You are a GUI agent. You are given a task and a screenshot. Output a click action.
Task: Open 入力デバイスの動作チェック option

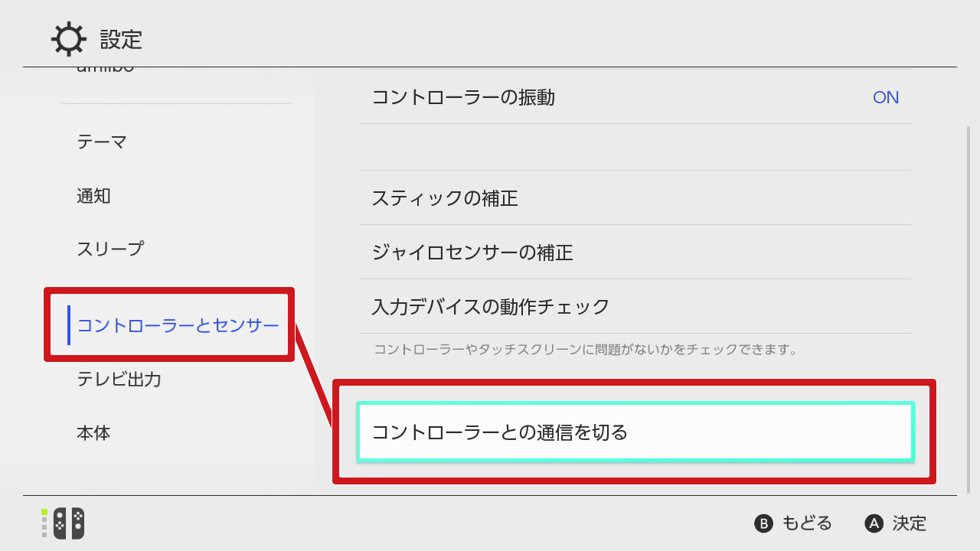[635, 306]
